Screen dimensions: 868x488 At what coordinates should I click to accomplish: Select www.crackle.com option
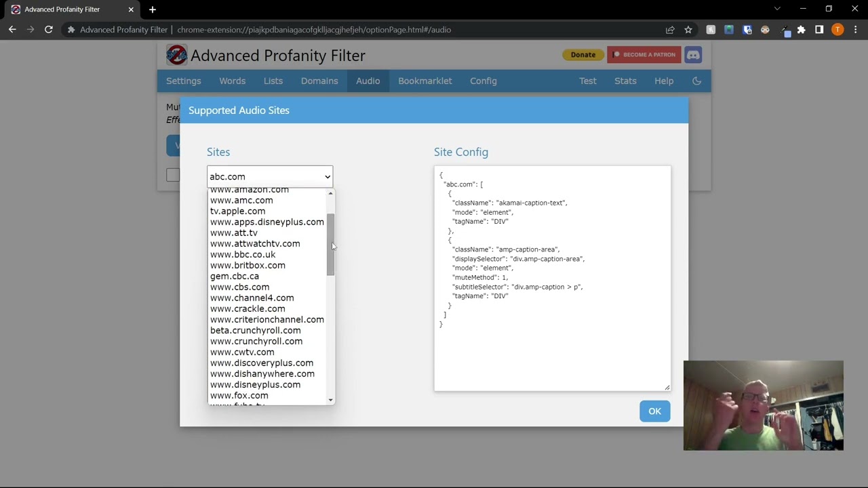267,309
